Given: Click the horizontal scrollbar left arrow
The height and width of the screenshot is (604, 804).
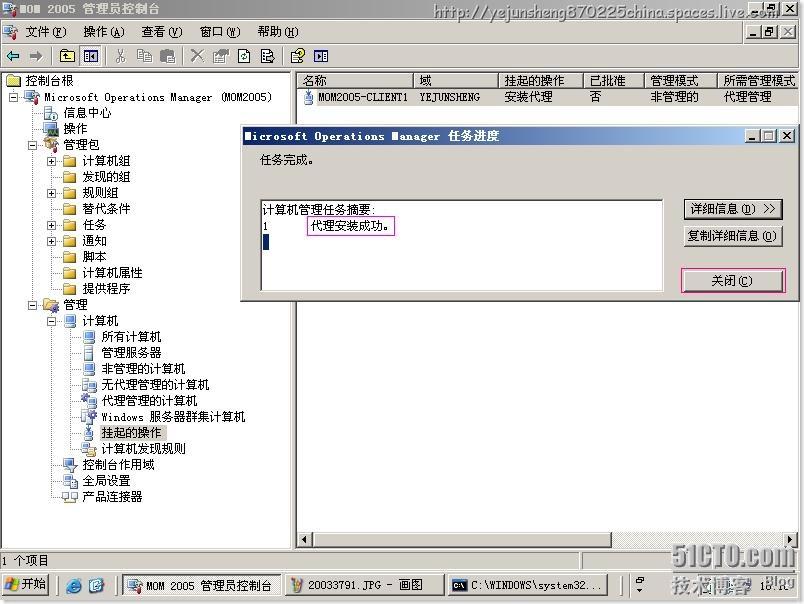Looking at the screenshot, I should 305,539.
